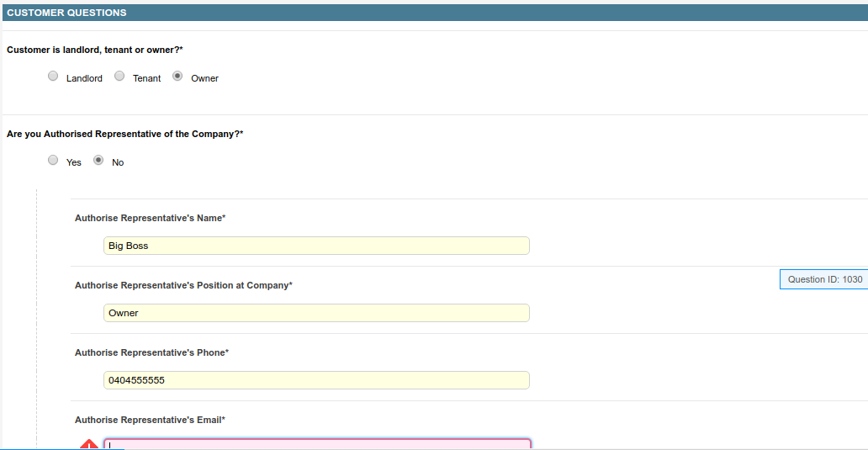Pick Yes for Authorised Representative question
Screen dimensions: 868x450
[x=53, y=161]
